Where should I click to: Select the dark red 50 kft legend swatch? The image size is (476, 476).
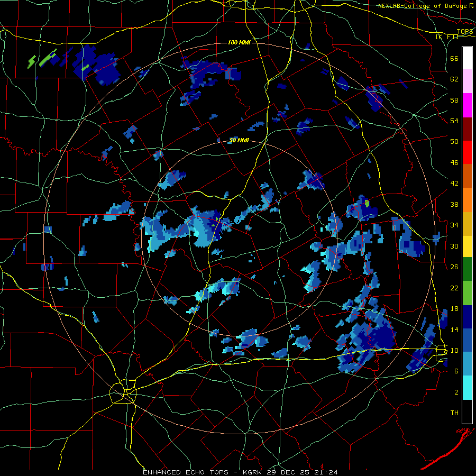[x=467, y=129]
